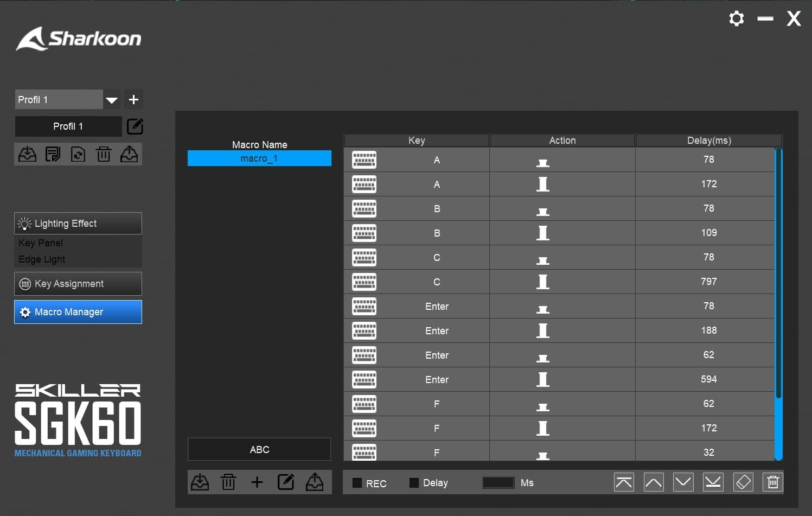Delete the macro using the trash icon under the macro list

coord(228,482)
